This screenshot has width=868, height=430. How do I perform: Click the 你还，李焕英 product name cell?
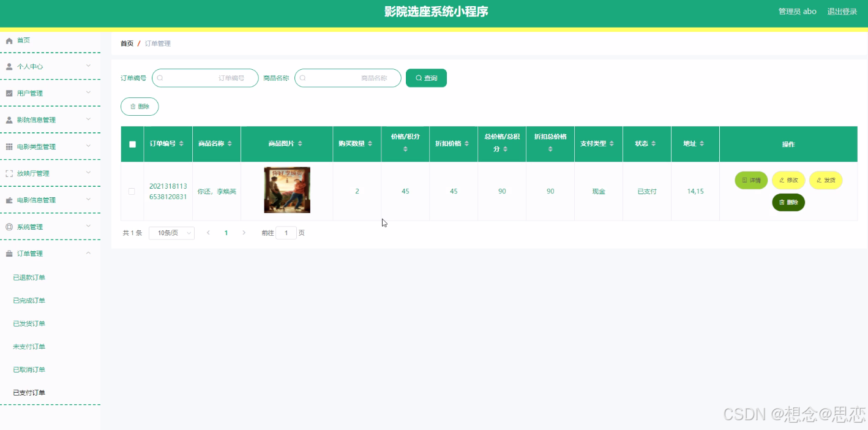coord(217,192)
